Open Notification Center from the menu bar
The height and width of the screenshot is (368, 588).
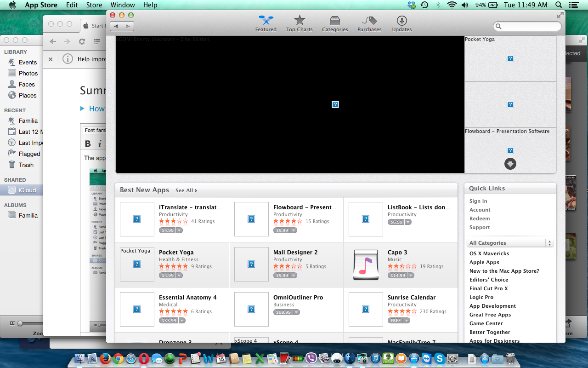click(x=573, y=5)
